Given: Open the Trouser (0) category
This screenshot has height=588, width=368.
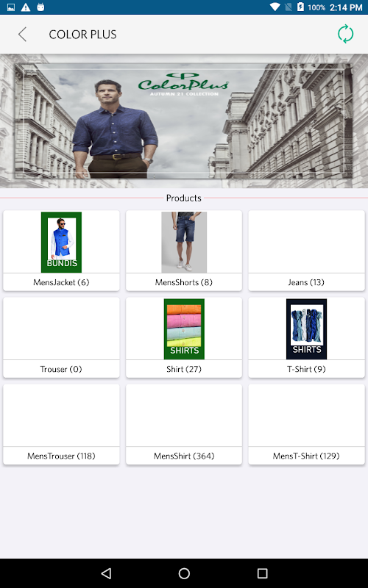Looking at the screenshot, I should (61, 337).
